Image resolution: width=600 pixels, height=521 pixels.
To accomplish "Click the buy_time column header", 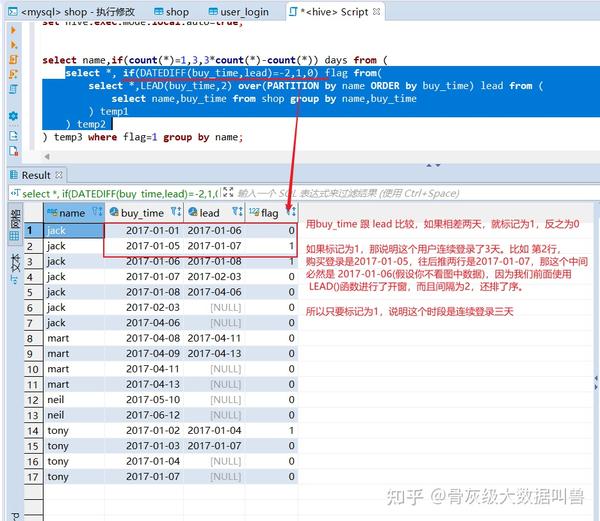I will 144,212.
